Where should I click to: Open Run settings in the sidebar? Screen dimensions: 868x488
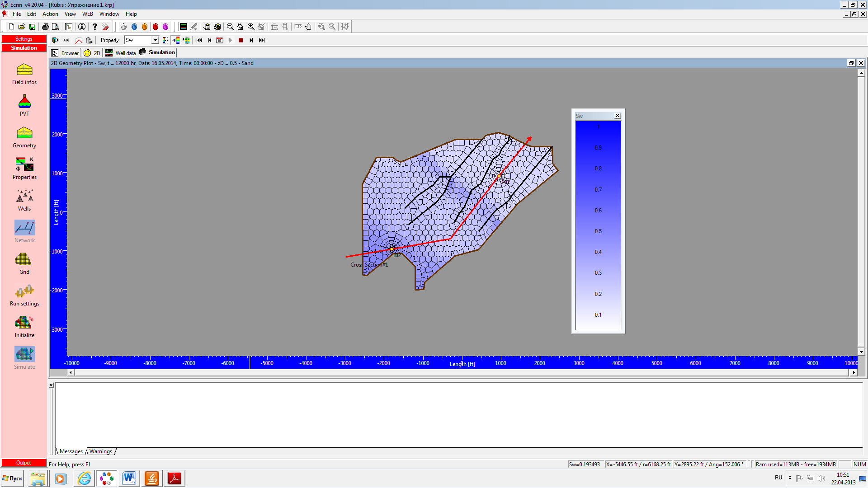tap(24, 295)
